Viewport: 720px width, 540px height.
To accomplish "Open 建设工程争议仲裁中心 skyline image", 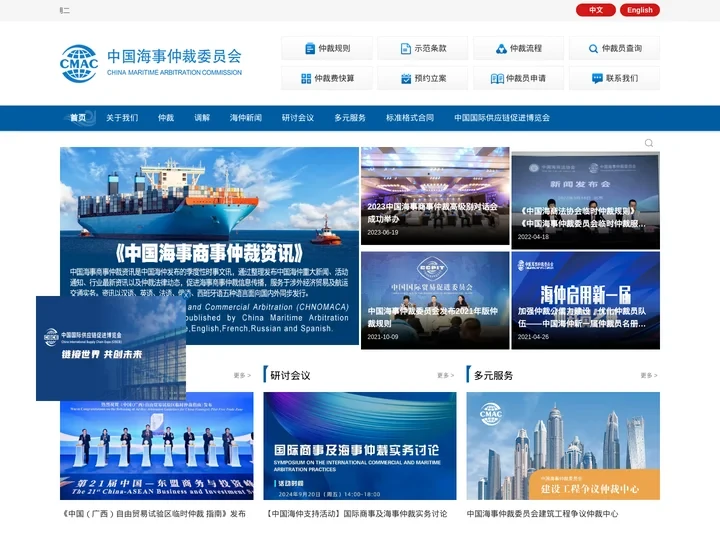I will point(563,446).
